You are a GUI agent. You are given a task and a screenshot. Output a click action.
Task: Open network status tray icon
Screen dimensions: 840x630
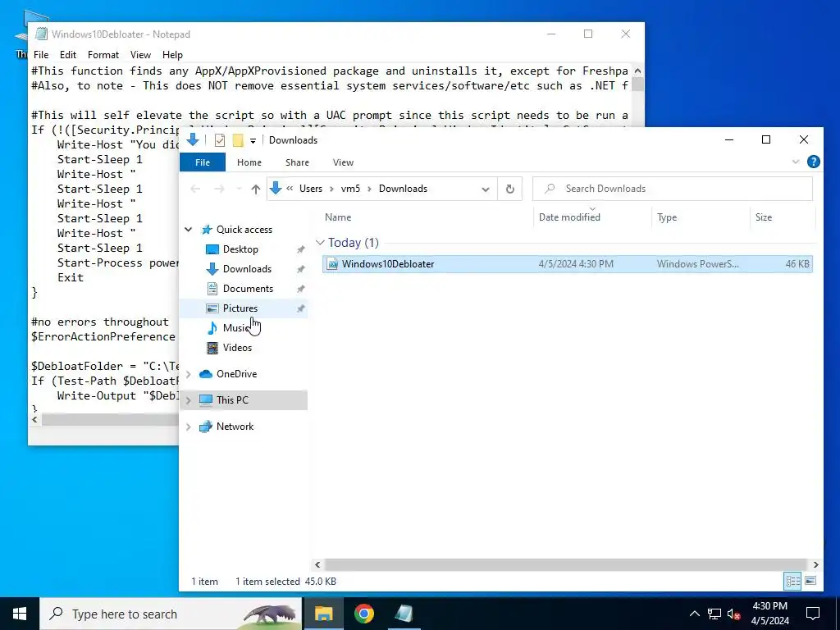[714, 614]
